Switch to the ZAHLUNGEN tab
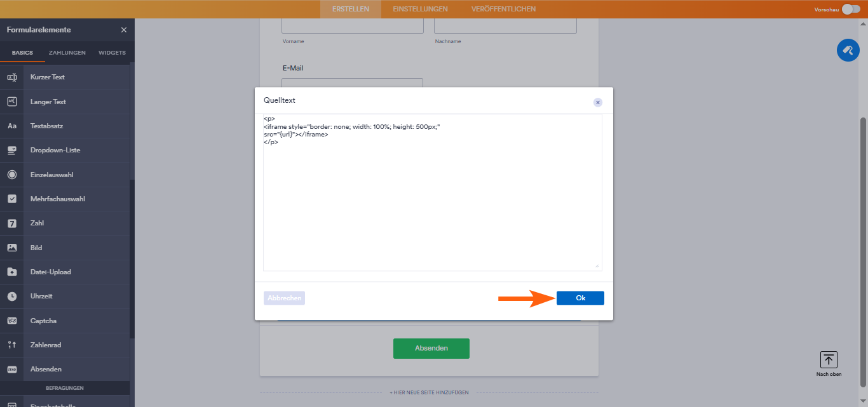 point(66,53)
